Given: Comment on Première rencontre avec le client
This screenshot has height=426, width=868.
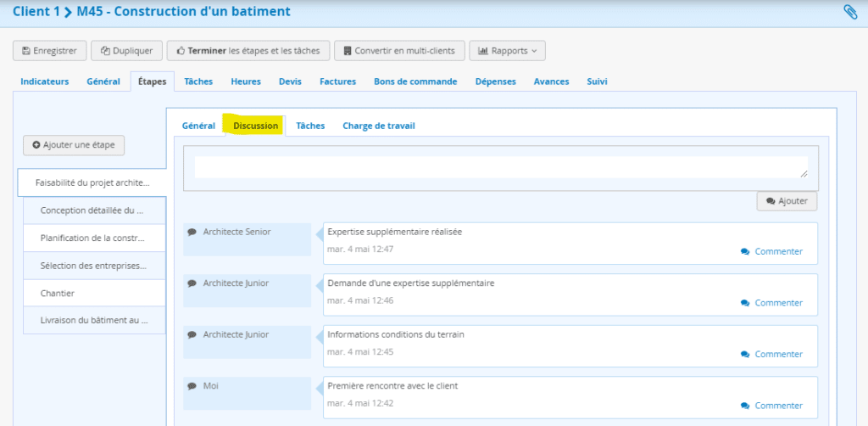Looking at the screenshot, I should click(x=771, y=406).
